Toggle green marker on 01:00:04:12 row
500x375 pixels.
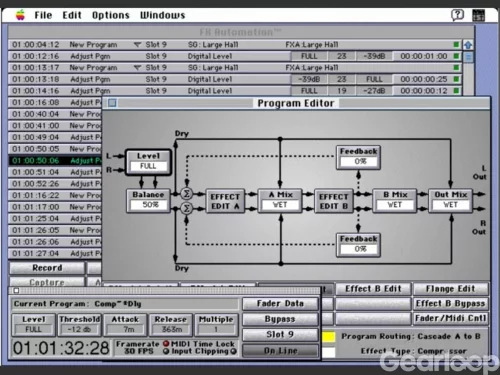tap(456, 45)
